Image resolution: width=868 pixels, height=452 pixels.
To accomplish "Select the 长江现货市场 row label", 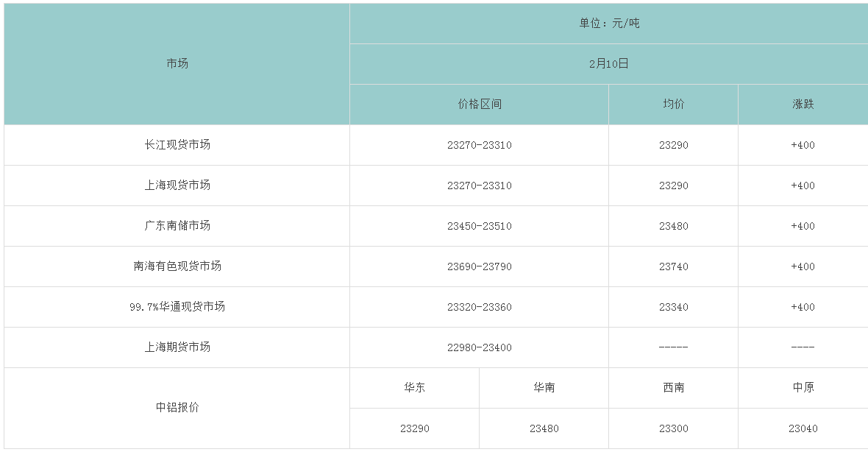I will click(177, 145).
